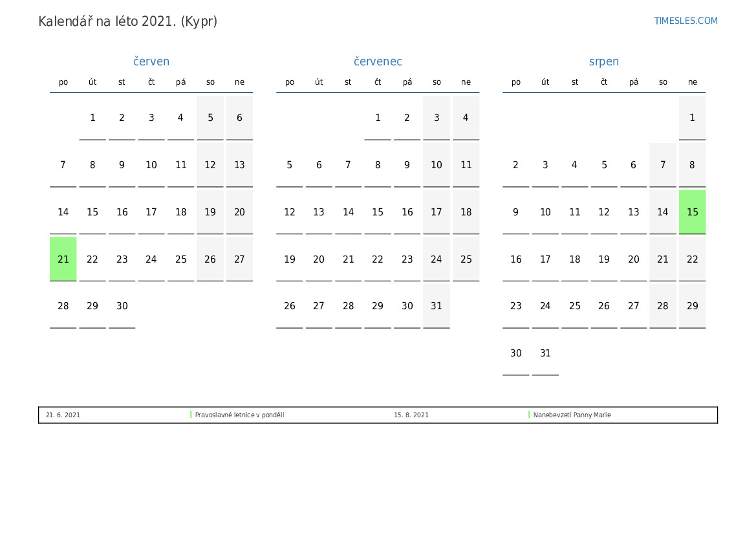
Task: Open the TIMESLES.COM link
Action: (686, 21)
